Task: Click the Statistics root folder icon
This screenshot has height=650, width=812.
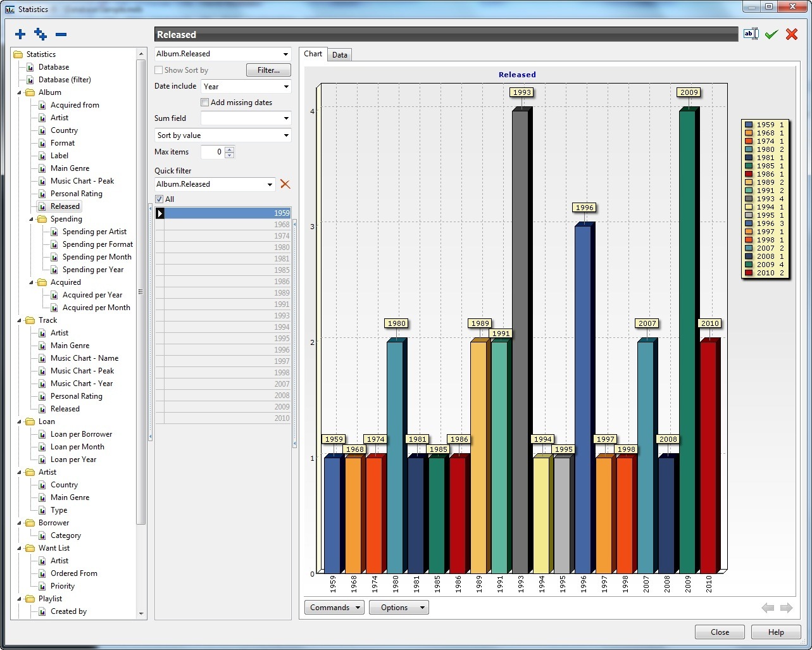Action: tap(18, 54)
